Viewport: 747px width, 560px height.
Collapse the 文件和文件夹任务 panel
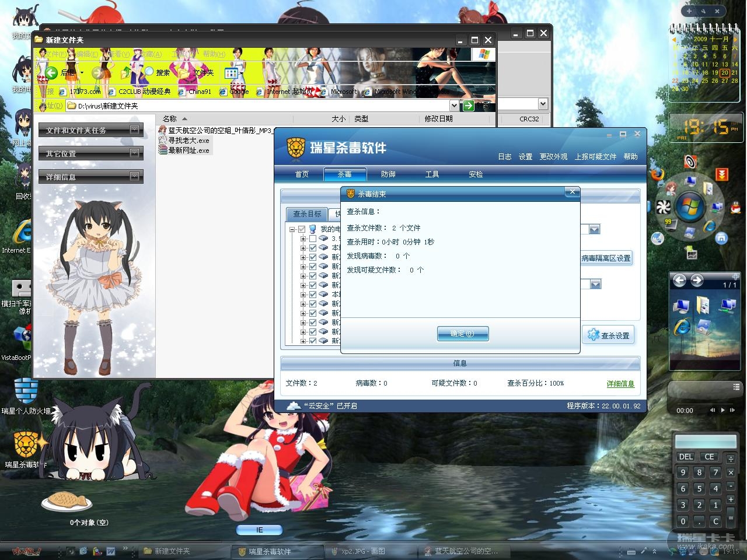(x=135, y=129)
